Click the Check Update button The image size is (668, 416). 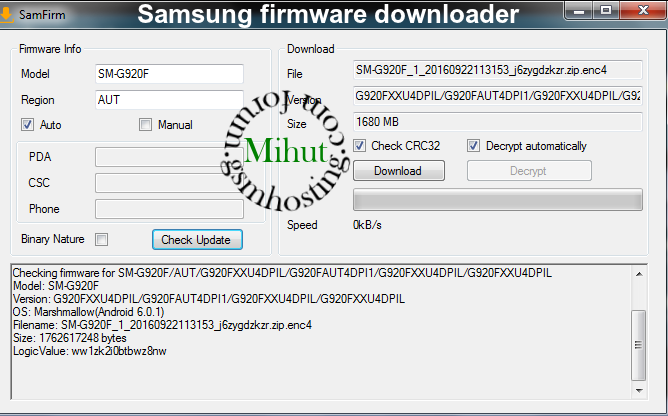click(x=197, y=240)
